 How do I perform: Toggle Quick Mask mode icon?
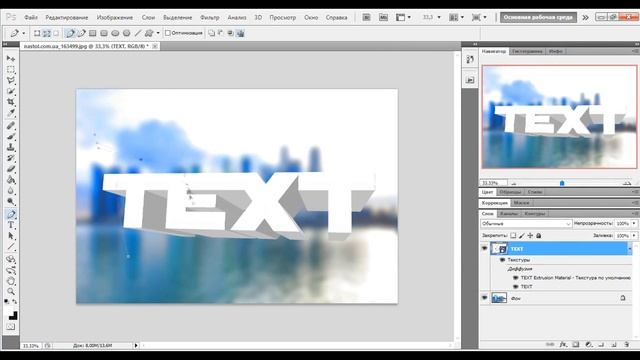11,327
